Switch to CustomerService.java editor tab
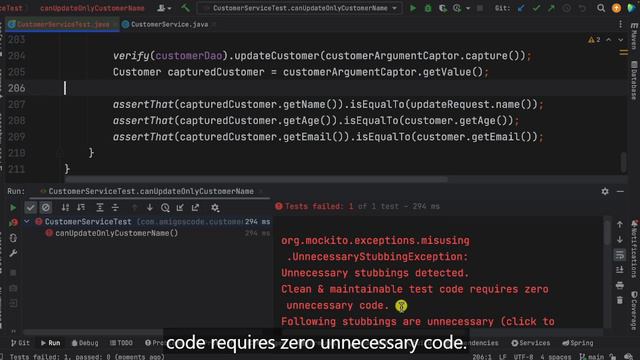640x360 pixels. pyautogui.click(x=169, y=24)
